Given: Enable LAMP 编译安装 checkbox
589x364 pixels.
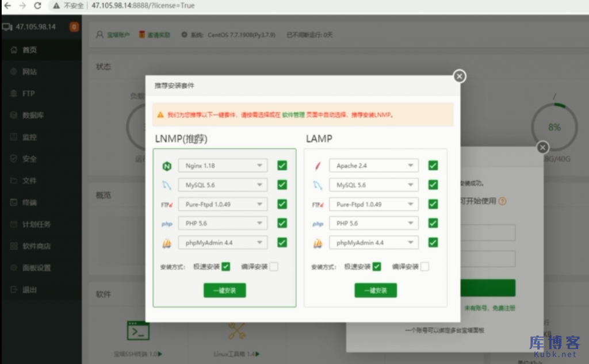Looking at the screenshot, I should point(425,266).
